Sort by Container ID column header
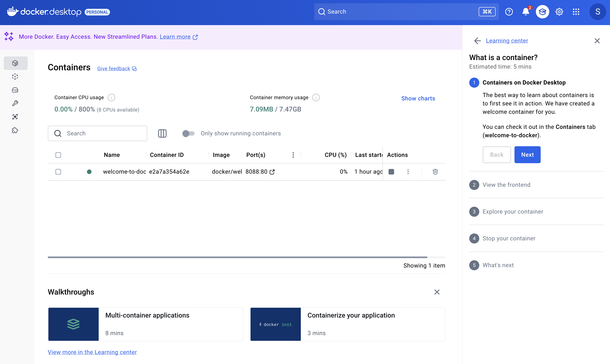 (167, 155)
